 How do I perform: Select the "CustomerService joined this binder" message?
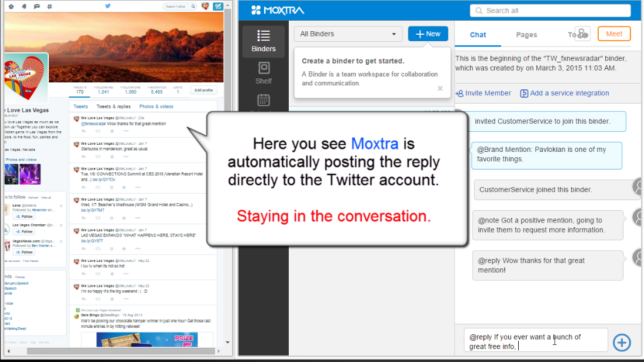(x=552, y=190)
